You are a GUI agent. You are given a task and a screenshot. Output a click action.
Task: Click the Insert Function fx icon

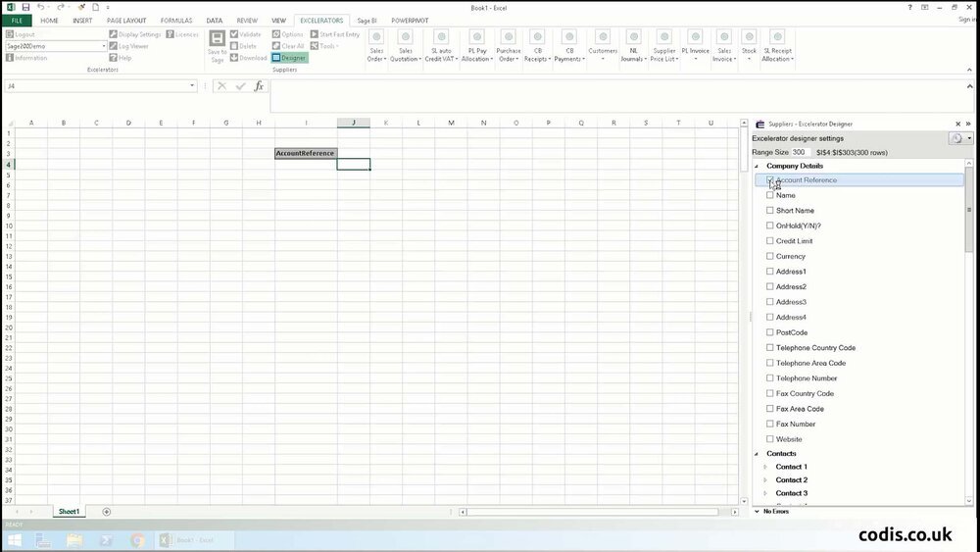(259, 86)
